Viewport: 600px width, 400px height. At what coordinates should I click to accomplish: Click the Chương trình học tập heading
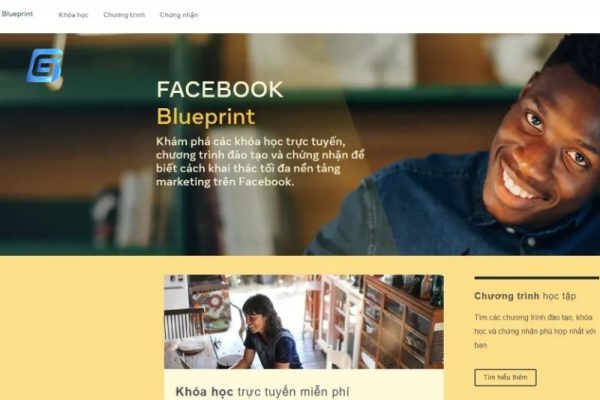pos(525,296)
